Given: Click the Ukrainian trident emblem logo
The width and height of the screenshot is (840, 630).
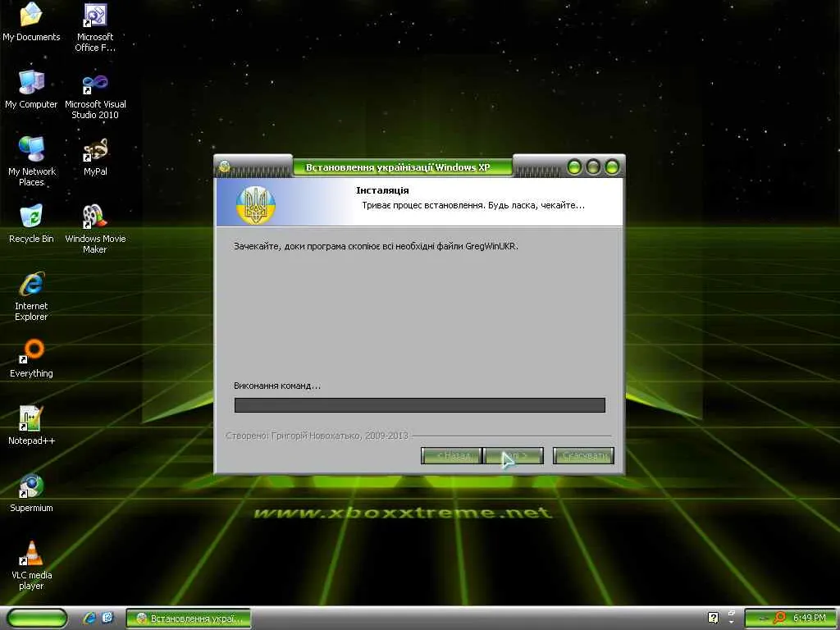Looking at the screenshot, I should click(x=256, y=204).
